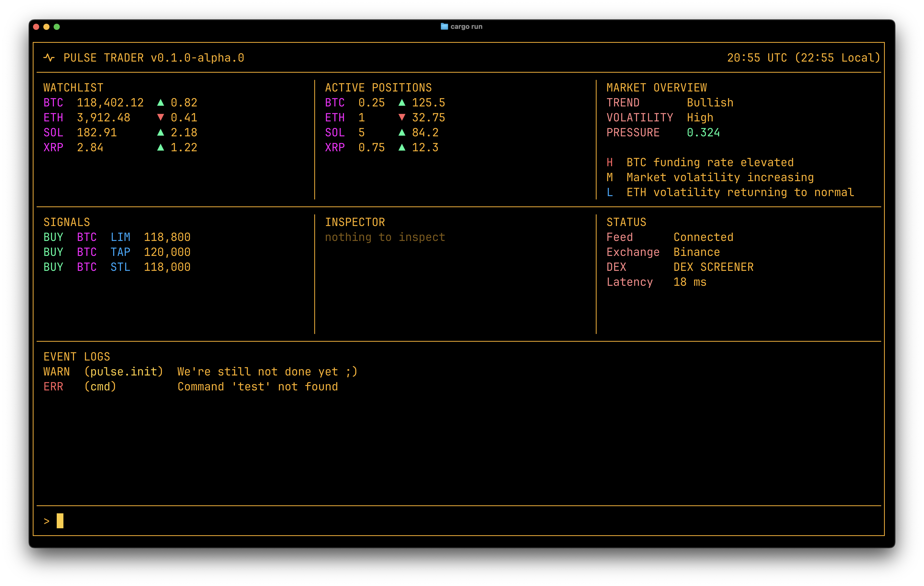Select the SOL position in Active Positions

(382, 133)
